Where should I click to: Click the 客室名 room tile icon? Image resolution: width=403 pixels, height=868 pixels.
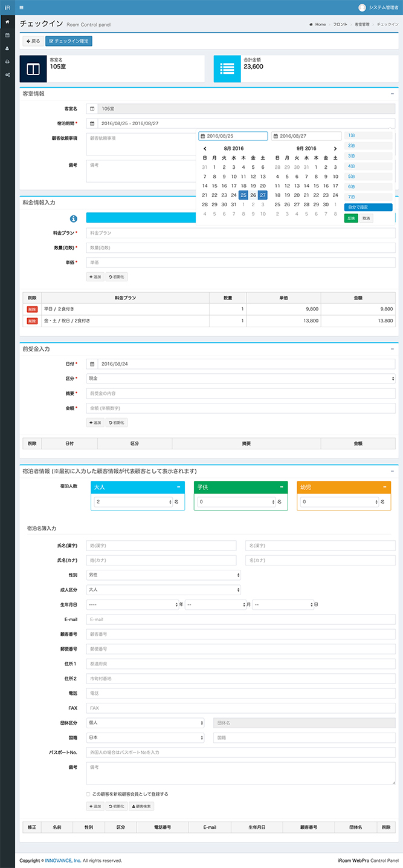tap(33, 69)
